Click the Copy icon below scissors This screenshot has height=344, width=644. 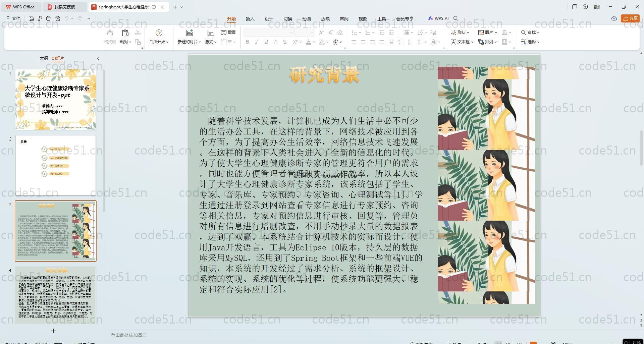(x=138, y=42)
